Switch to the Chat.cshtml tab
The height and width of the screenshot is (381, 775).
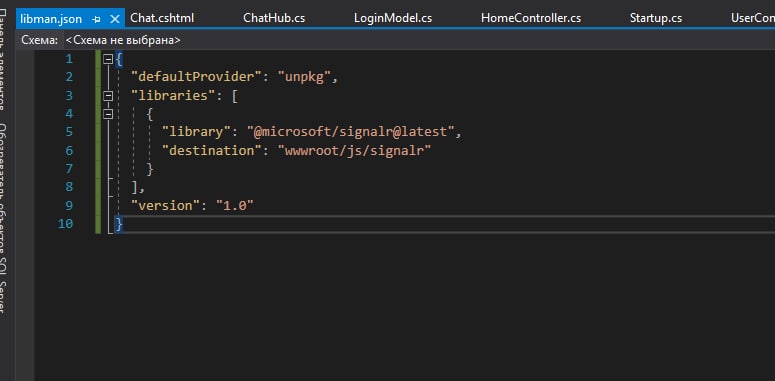coord(162,18)
